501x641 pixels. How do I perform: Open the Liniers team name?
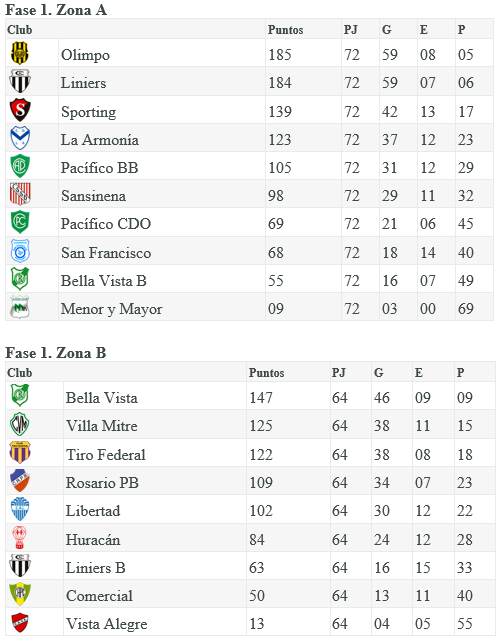pos(83,83)
